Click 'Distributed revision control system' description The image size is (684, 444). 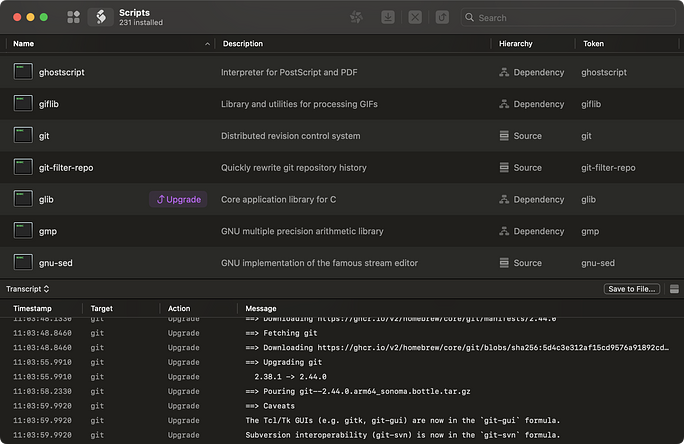pyautogui.click(x=291, y=136)
